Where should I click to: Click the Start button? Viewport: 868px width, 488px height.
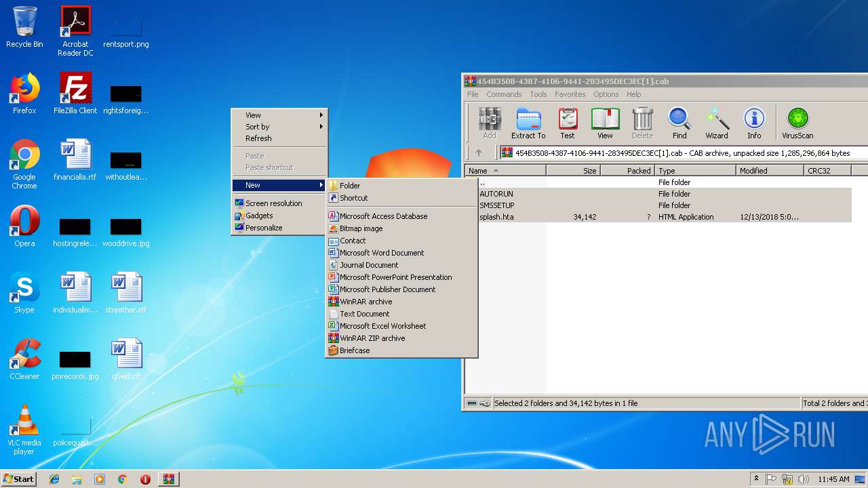pos(18,479)
